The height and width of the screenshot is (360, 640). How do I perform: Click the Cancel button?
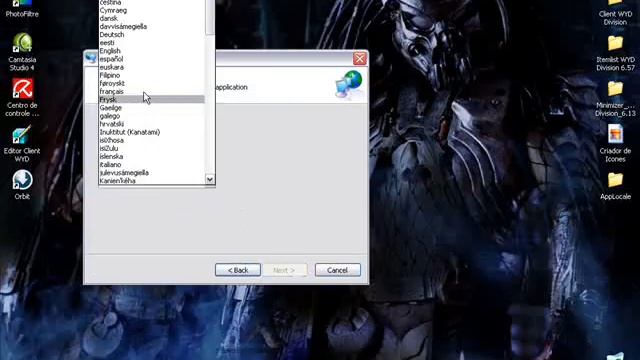point(338,270)
